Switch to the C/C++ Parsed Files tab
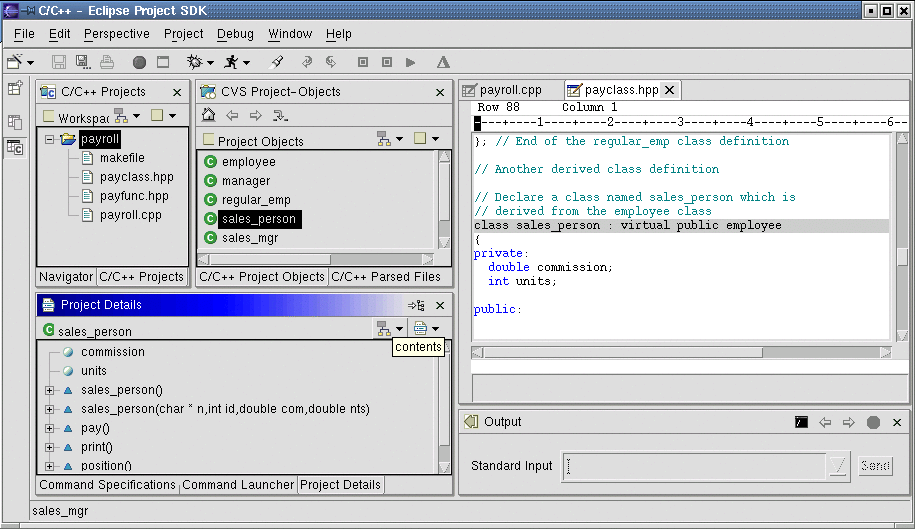 point(385,277)
